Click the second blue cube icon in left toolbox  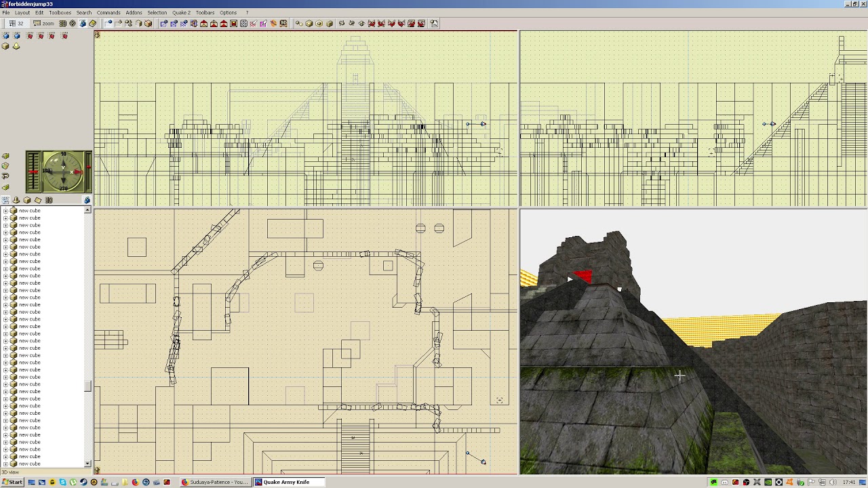coord(17,35)
